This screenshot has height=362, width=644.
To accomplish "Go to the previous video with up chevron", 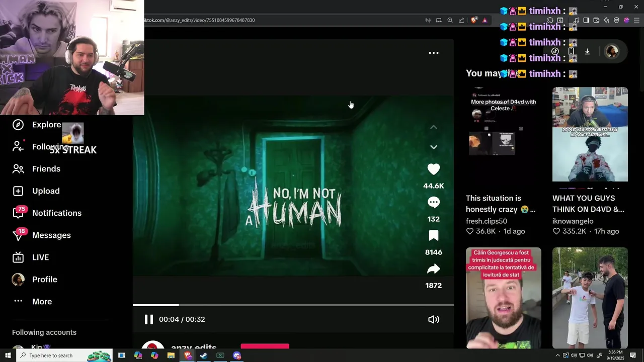I will pyautogui.click(x=433, y=127).
